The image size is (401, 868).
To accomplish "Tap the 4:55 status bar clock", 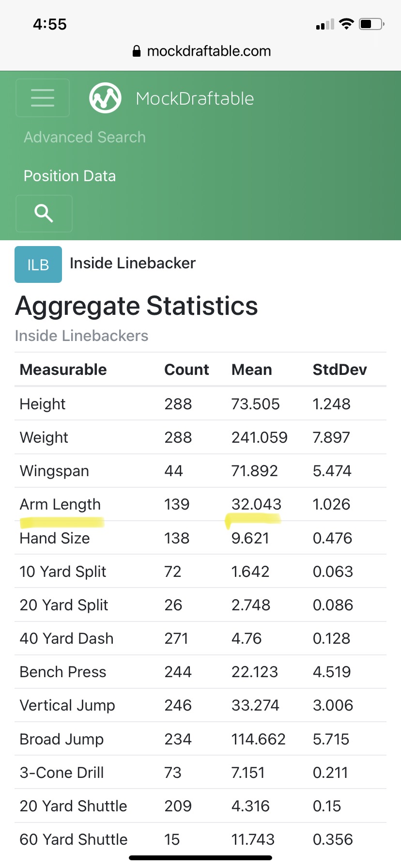I will [50, 24].
